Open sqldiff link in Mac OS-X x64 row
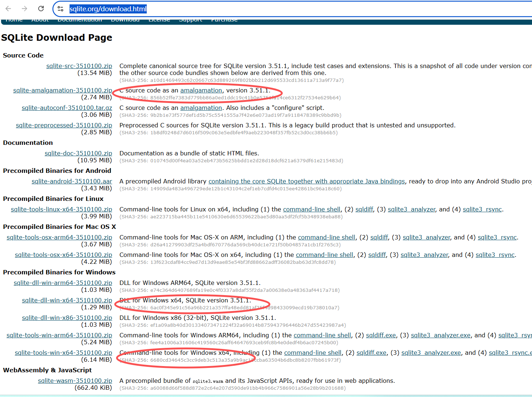Image resolution: width=532 pixels, height=397 pixels. 377,255
